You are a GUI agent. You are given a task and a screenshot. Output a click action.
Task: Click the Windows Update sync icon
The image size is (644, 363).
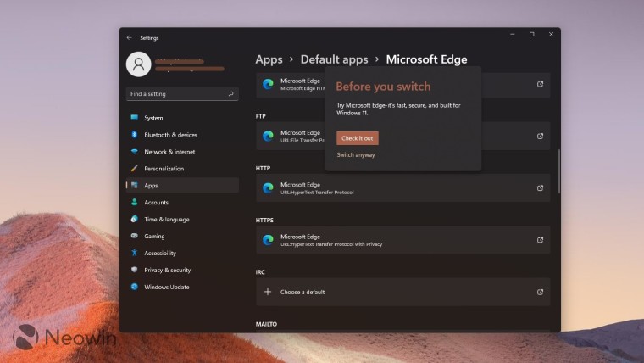coord(134,286)
